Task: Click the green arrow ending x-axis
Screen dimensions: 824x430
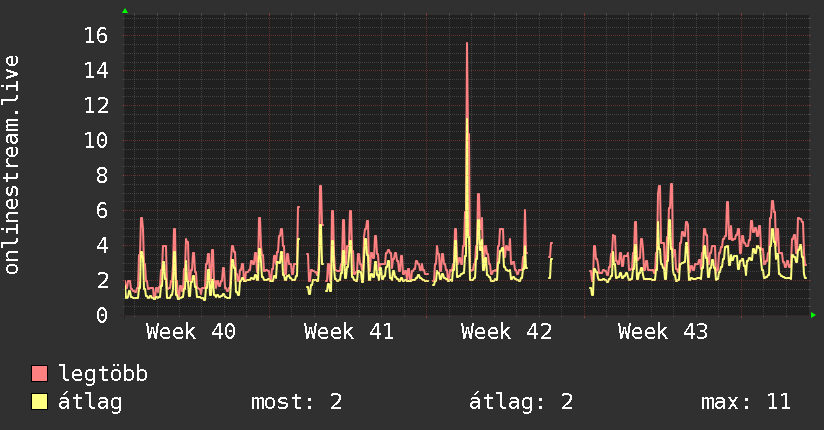Action: click(x=813, y=315)
